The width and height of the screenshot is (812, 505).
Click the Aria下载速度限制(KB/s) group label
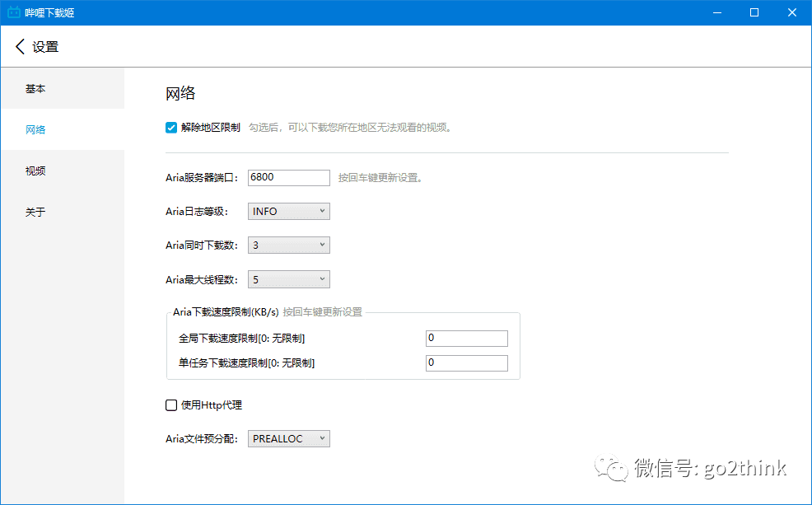(x=226, y=311)
